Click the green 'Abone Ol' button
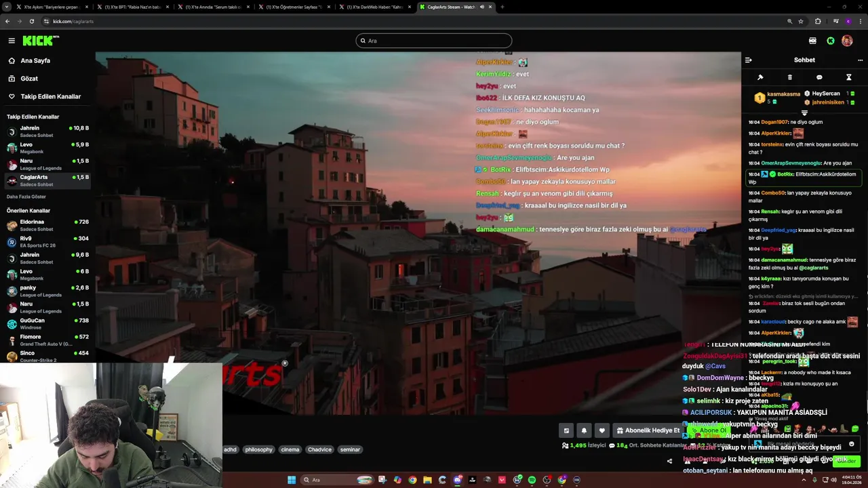 pos(708,430)
